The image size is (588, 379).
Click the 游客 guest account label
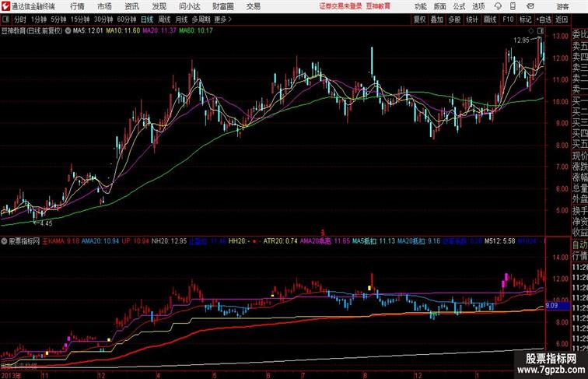[562, 6]
